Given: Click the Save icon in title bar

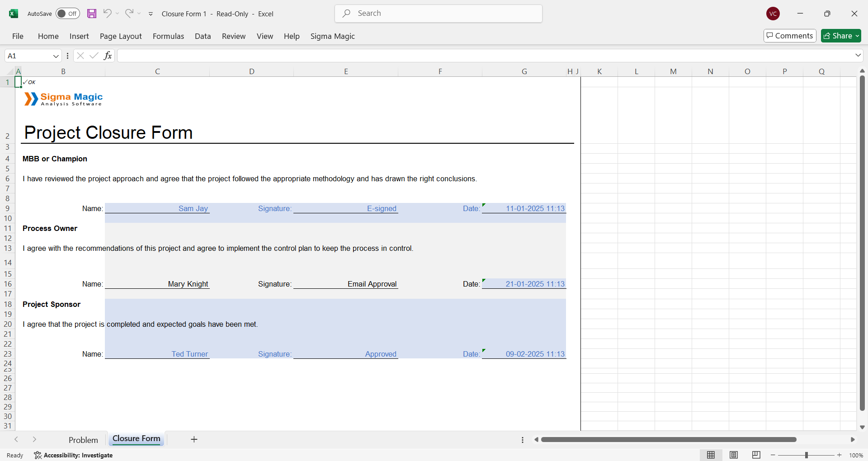Looking at the screenshot, I should pos(92,14).
